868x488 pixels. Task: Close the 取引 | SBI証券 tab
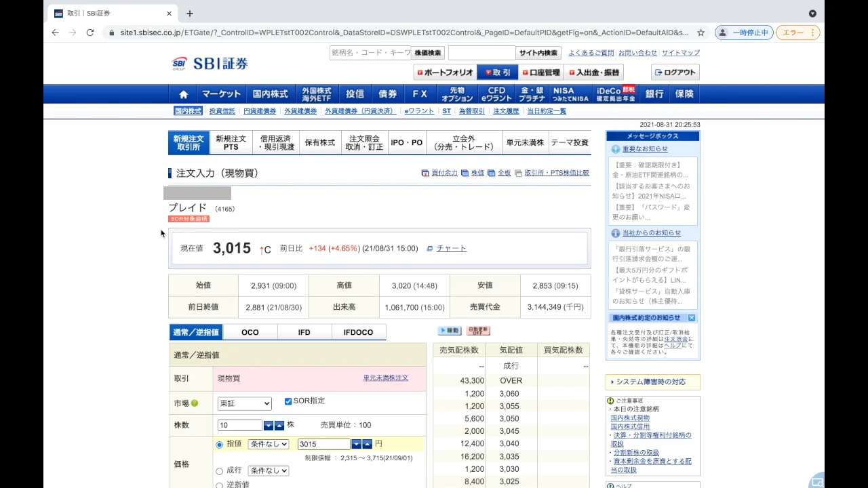pos(169,14)
